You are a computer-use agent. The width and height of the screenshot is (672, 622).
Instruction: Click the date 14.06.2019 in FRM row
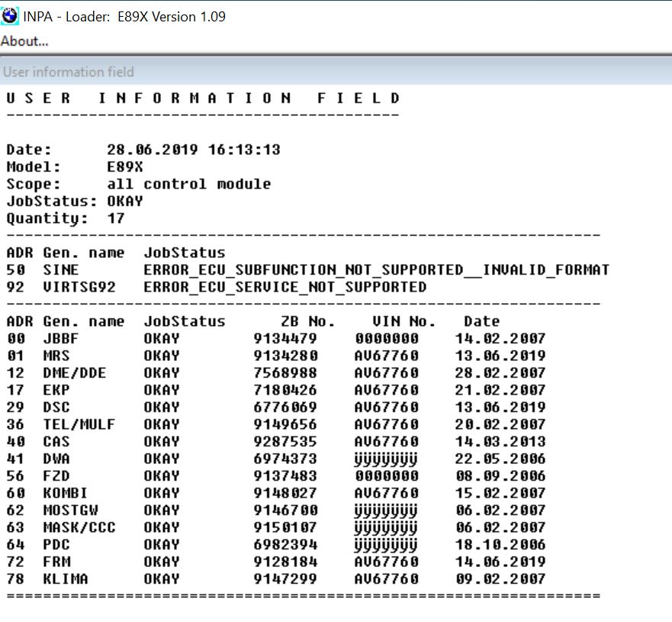click(x=500, y=562)
